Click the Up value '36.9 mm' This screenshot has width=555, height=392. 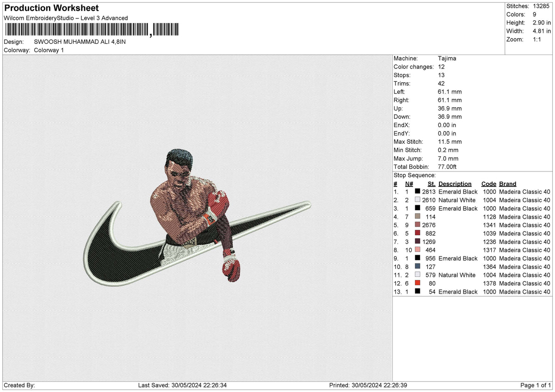click(x=450, y=108)
